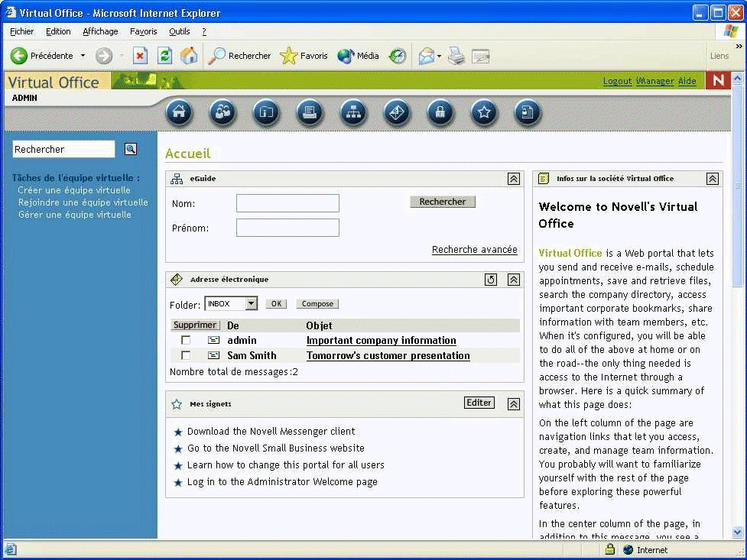The image size is (747, 560).
Task: Open Important company information message
Action: pos(381,341)
